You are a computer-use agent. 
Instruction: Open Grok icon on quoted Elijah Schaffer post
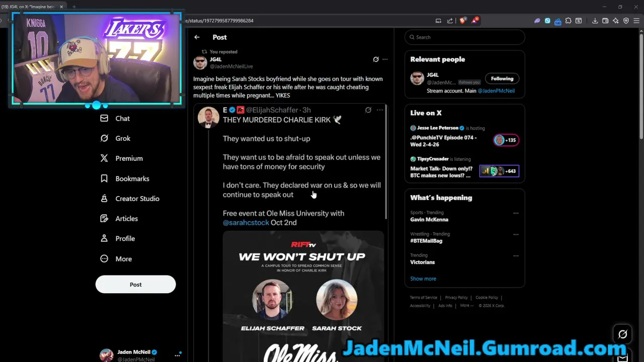point(368,110)
